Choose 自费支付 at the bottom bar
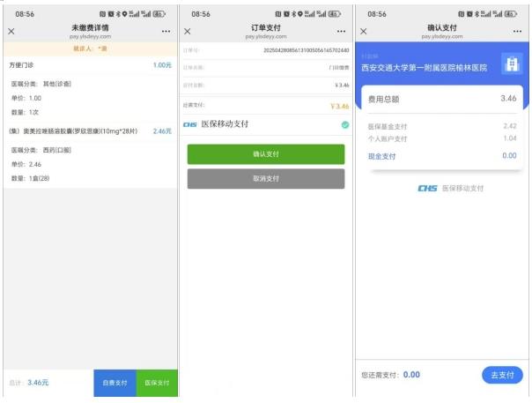Viewport: 532px width, 403px height. pos(115,383)
